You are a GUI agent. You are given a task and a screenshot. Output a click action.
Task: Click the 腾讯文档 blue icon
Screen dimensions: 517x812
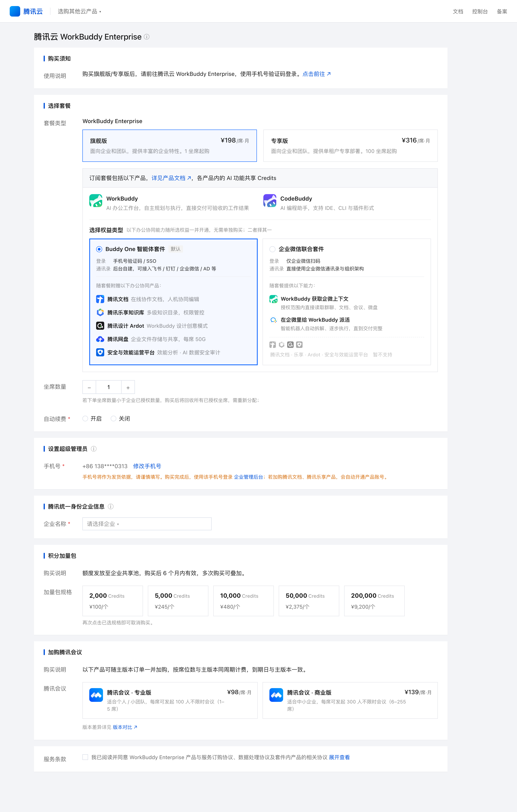click(100, 299)
